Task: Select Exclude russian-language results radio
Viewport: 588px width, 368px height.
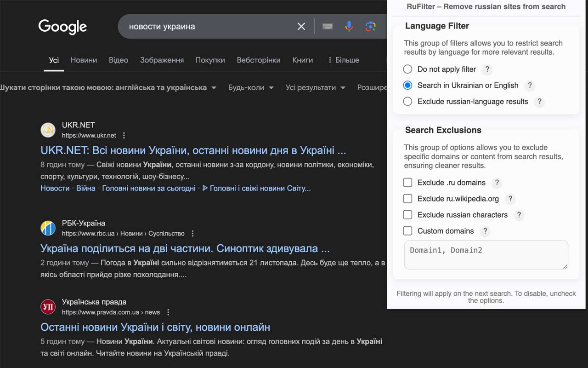Action: pos(407,101)
